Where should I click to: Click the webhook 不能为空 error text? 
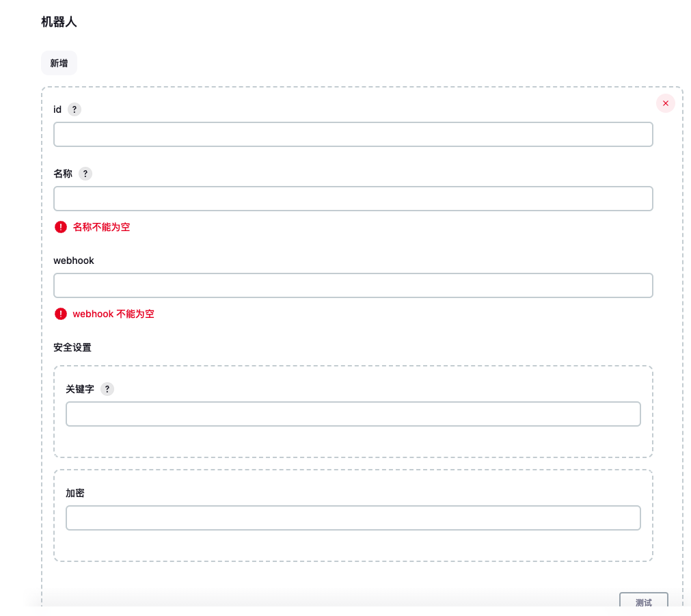point(113,314)
